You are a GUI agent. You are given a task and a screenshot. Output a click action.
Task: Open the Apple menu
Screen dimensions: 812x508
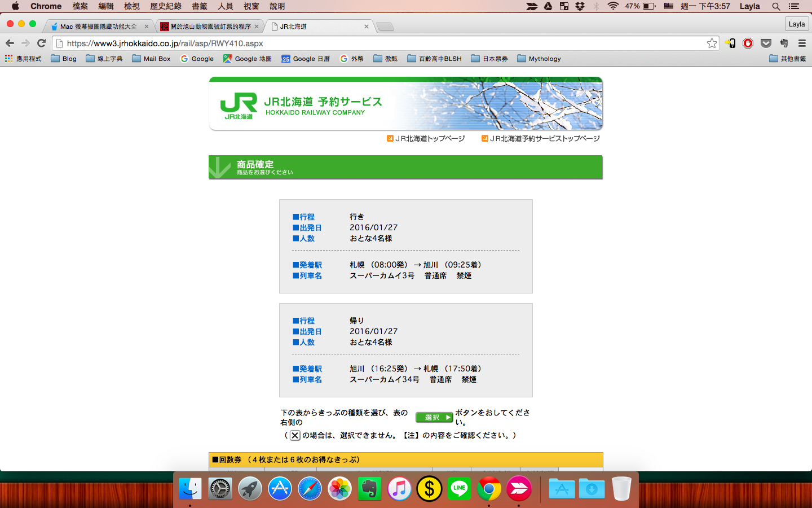click(x=15, y=6)
